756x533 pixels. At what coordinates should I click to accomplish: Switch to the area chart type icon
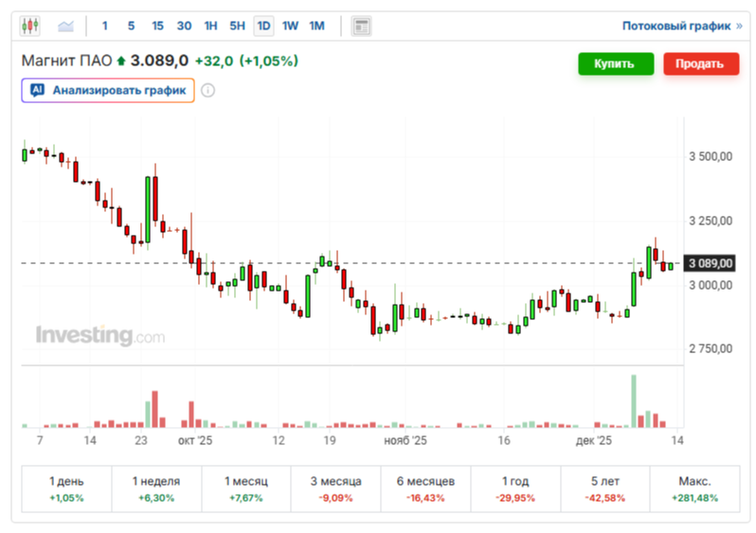coord(65,26)
